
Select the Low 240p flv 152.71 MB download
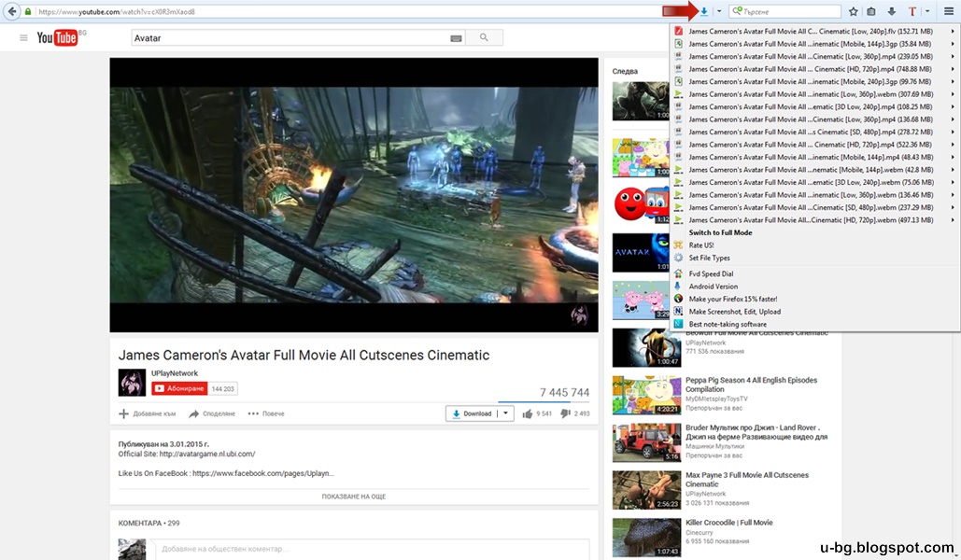point(811,31)
